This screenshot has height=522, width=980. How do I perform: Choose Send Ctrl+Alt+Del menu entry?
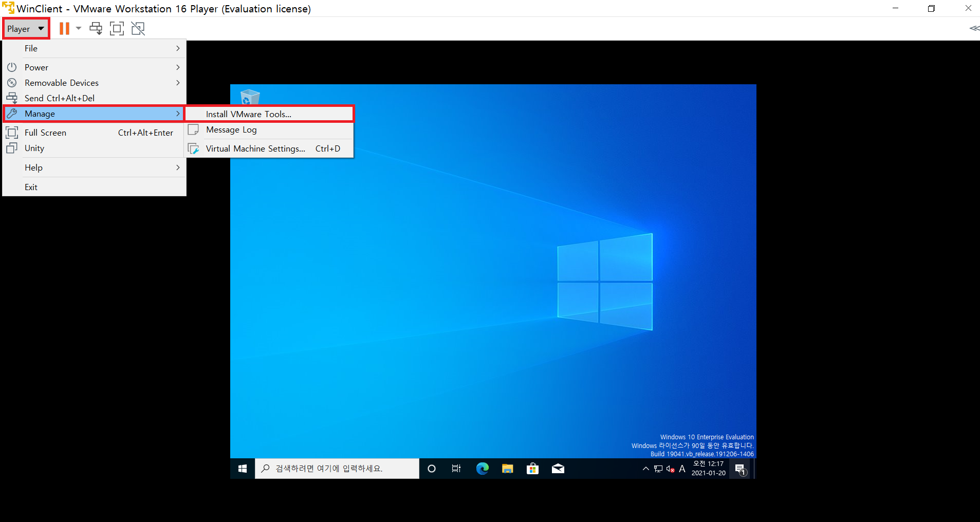[x=94, y=98]
